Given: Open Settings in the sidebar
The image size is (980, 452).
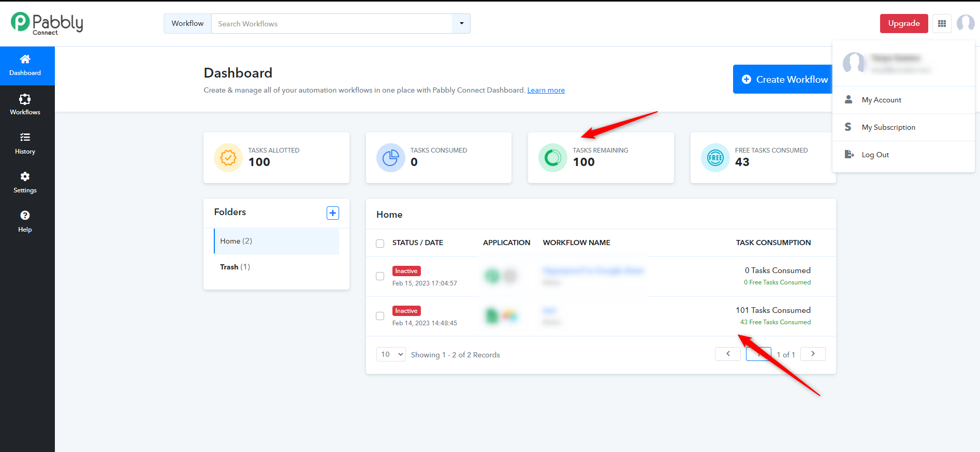Looking at the screenshot, I should pyautogui.click(x=25, y=183).
